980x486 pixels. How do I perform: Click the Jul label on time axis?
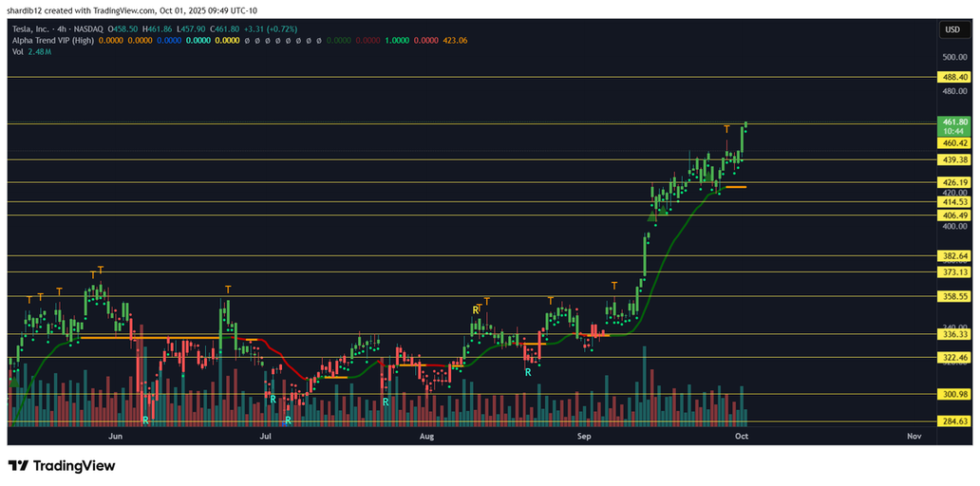266,437
